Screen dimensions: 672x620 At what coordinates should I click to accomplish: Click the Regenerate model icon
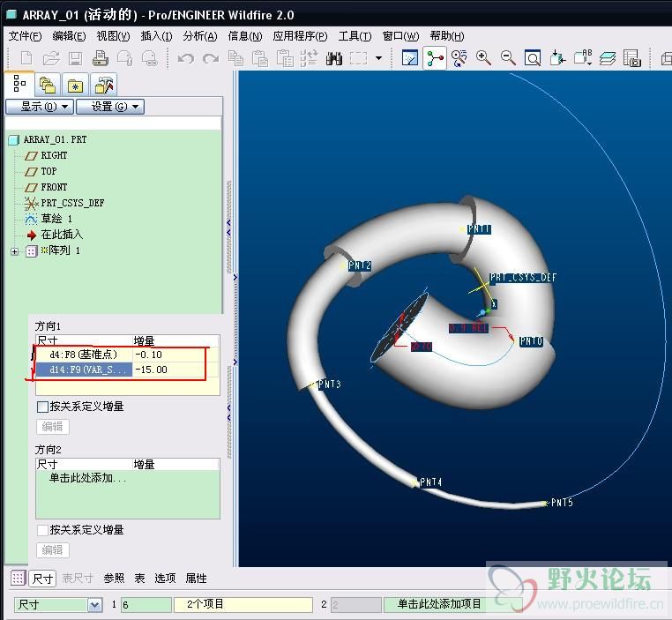pyautogui.click(x=309, y=58)
